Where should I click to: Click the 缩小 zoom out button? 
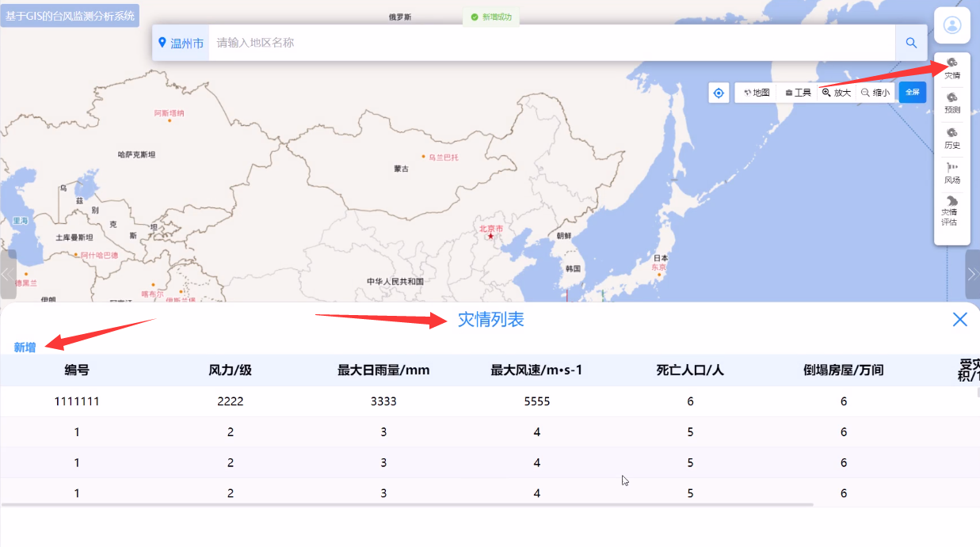click(875, 93)
